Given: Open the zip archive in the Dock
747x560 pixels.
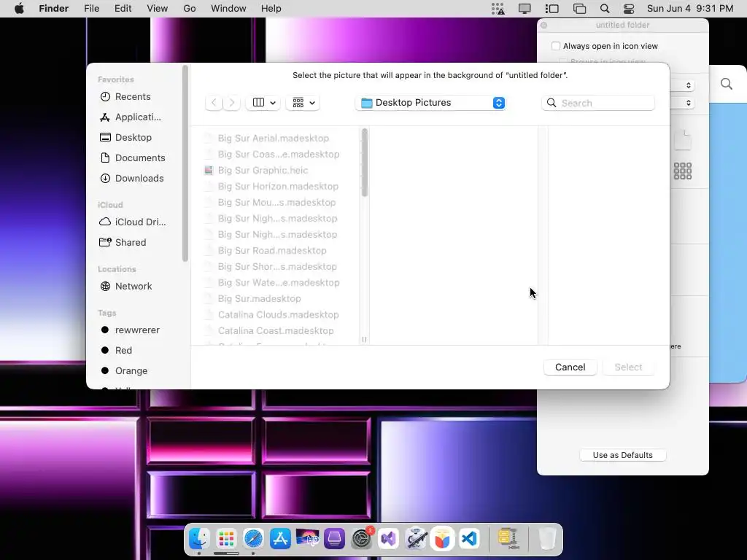Looking at the screenshot, I should 508,539.
